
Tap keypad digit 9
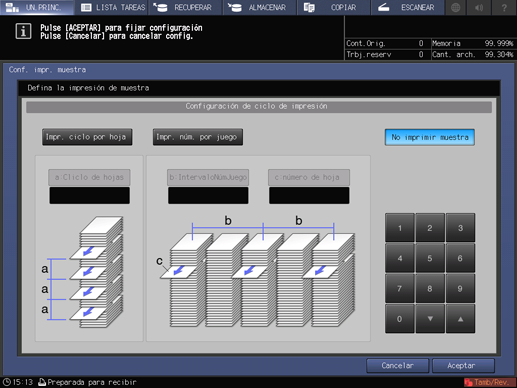coord(460,289)
